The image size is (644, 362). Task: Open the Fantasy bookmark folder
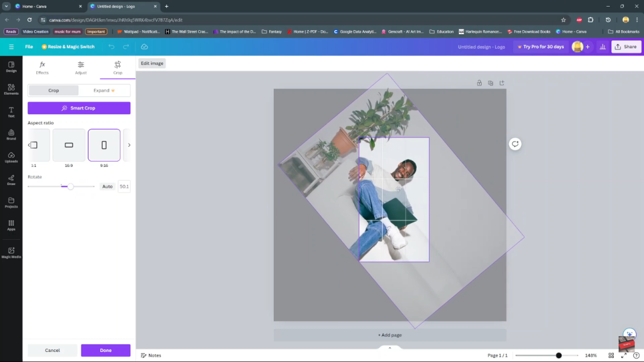click(x=272, y=32)
